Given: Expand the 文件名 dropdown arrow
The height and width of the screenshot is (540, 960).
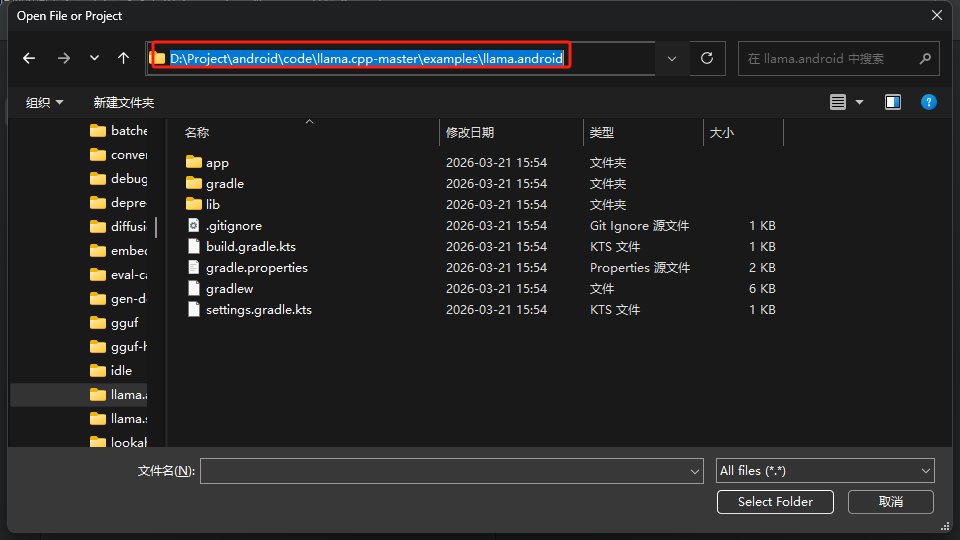Looking at the screenshot, I should [694, 471].
